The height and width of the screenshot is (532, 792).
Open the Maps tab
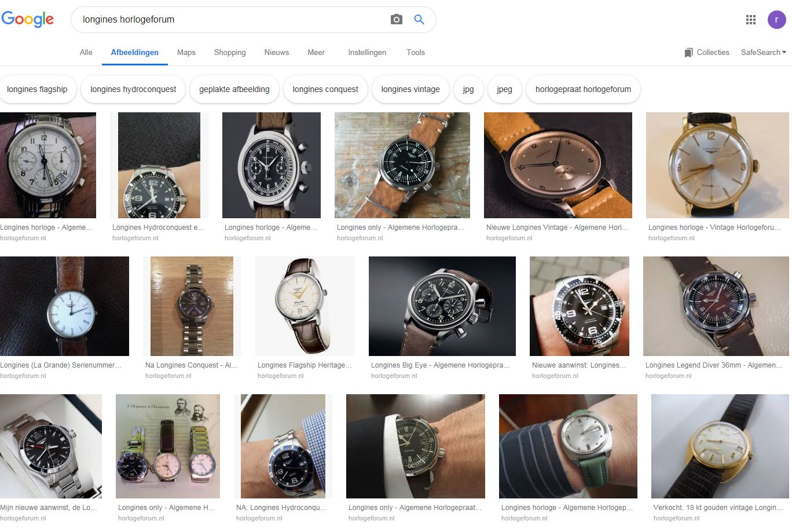186,52
